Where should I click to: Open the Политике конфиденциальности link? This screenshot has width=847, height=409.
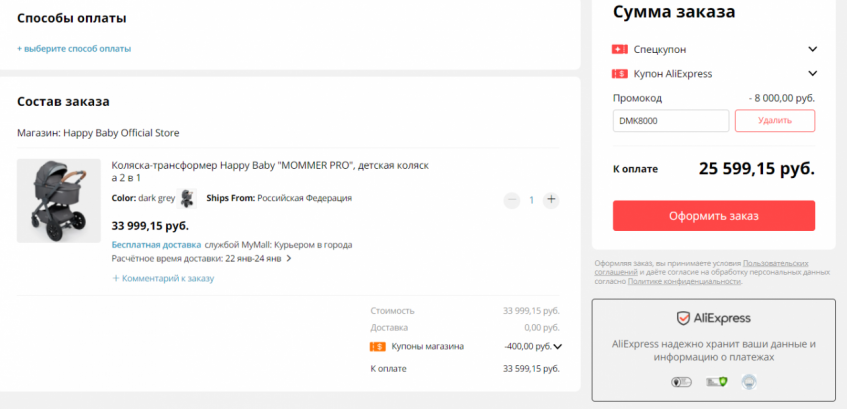coord(673,281)
